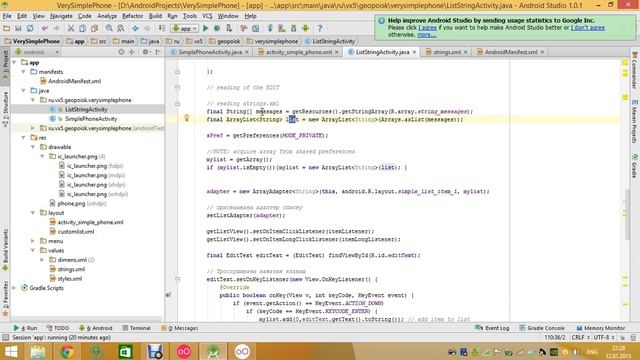Image resolution: width=640 pixels, height=360 pixels.
Task: Click the project panel settings gear icon
Action: (145, 52)
